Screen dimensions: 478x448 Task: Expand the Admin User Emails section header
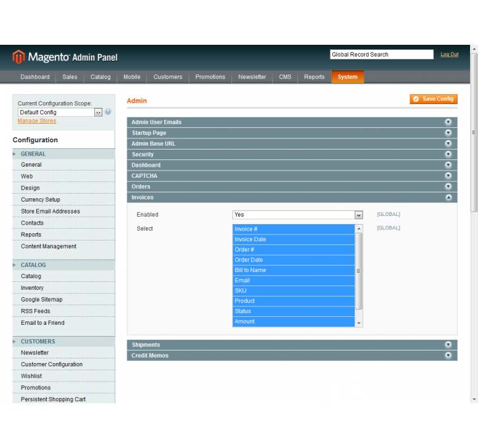292,122
